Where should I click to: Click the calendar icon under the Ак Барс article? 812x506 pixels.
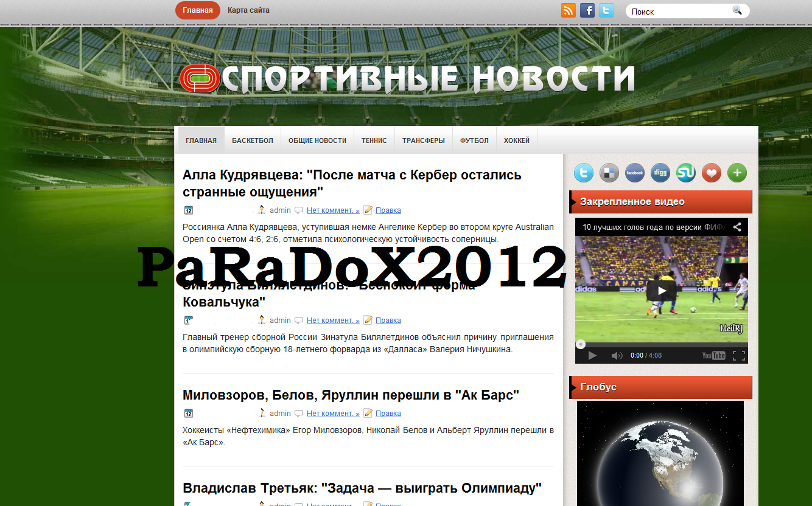(188, 414)
